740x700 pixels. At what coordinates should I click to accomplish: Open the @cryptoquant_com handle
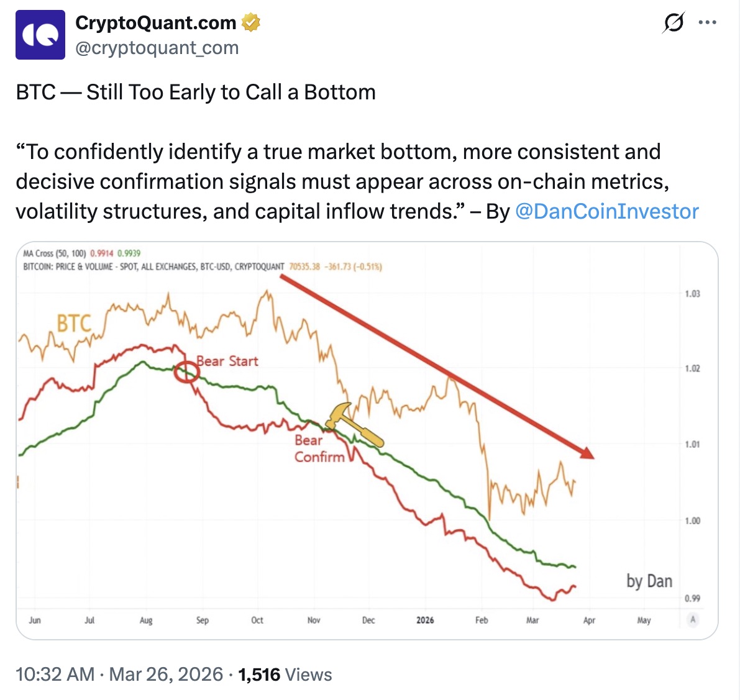[x=157, y=48]
